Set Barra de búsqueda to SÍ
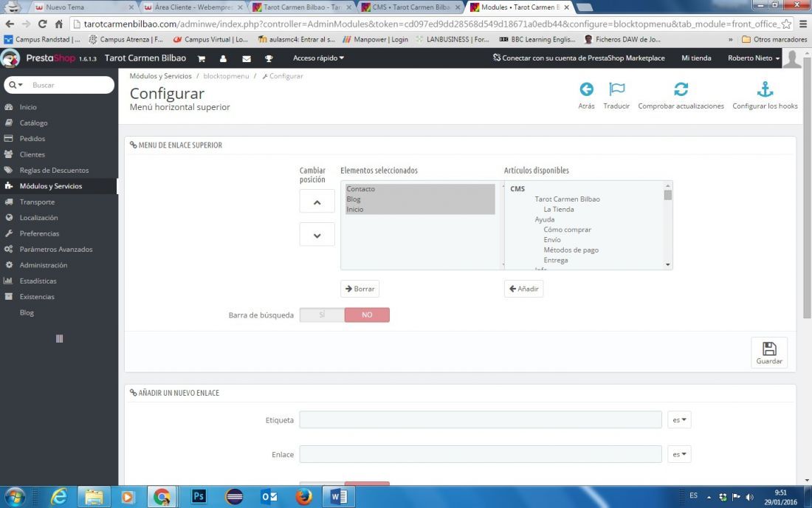The image size is (812, 508). 322,315
